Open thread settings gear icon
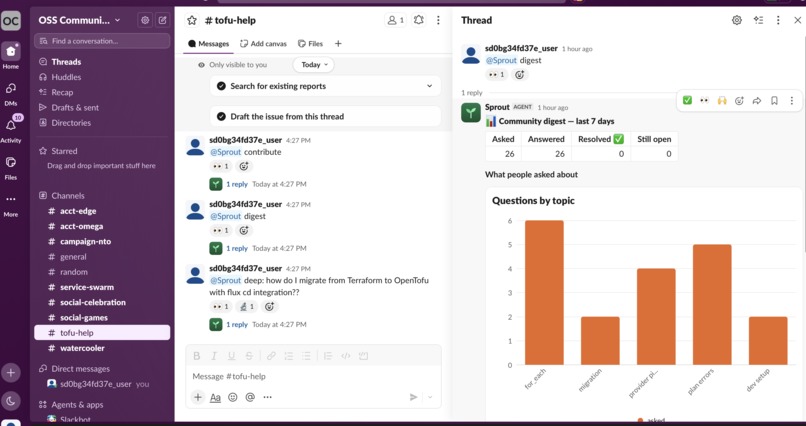This screenshot has height=426, width=806. 737,20
